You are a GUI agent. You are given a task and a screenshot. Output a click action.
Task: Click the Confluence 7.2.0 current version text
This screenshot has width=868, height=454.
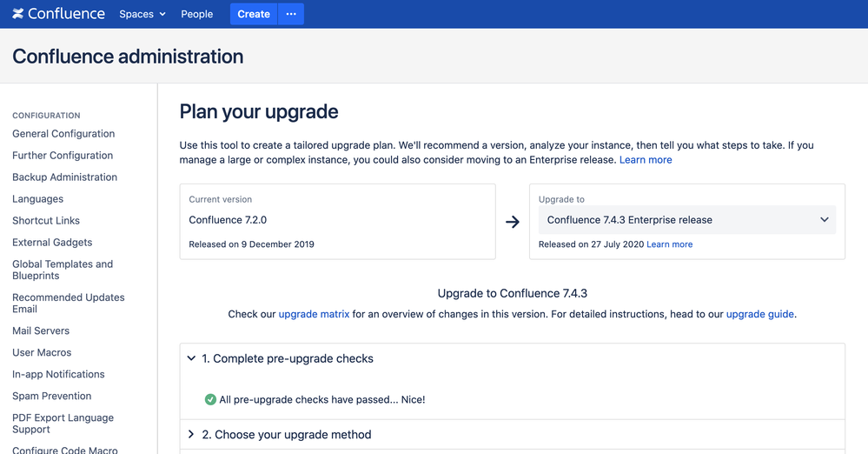[x=228, y=219]
